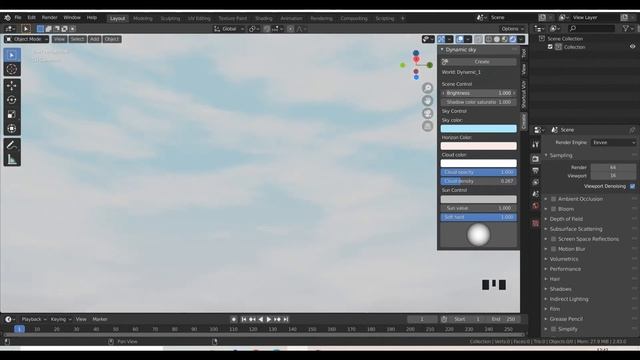Switch to the Modeling workspace tab
The height and width of the screenshot is (360, 640).
tap(142, 18)
